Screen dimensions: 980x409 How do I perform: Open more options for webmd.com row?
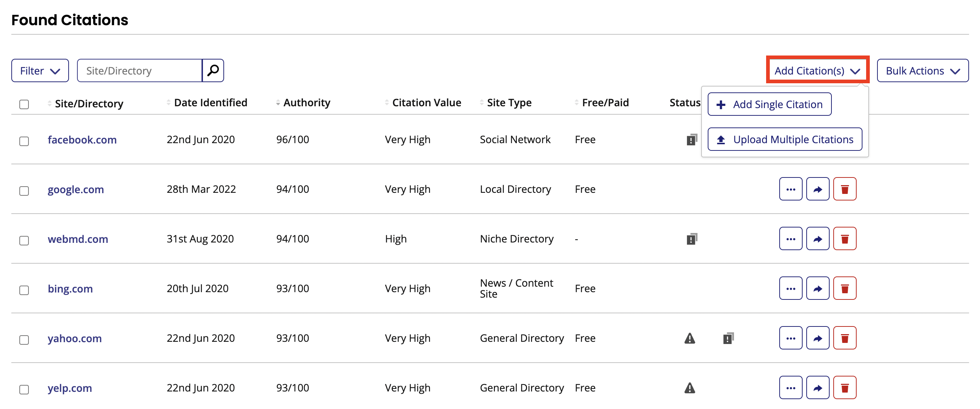[x=791, y=238]
